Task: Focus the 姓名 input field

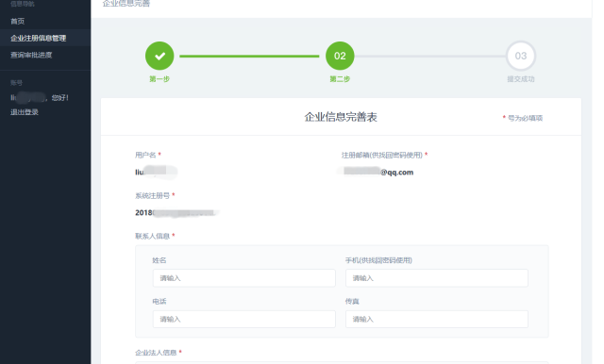Action: pos(243,278)
